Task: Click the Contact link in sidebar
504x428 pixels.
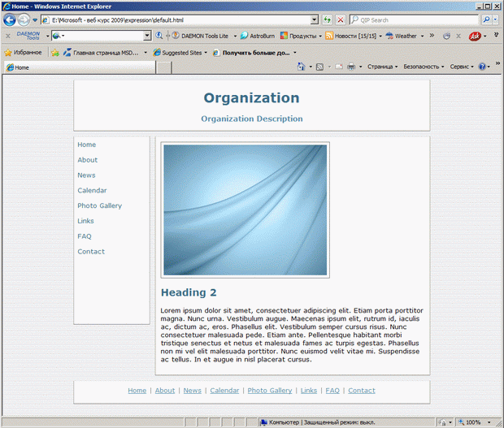Action: click(x=91, y=252)
